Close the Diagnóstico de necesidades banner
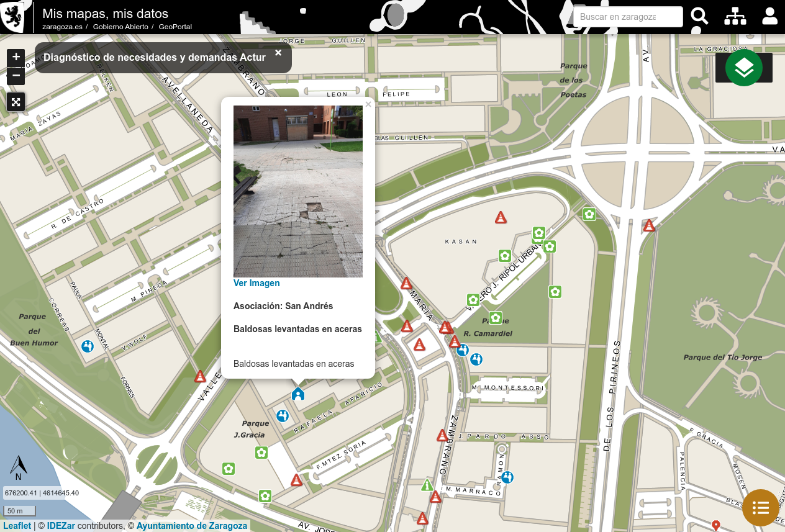 click(278, 53)
